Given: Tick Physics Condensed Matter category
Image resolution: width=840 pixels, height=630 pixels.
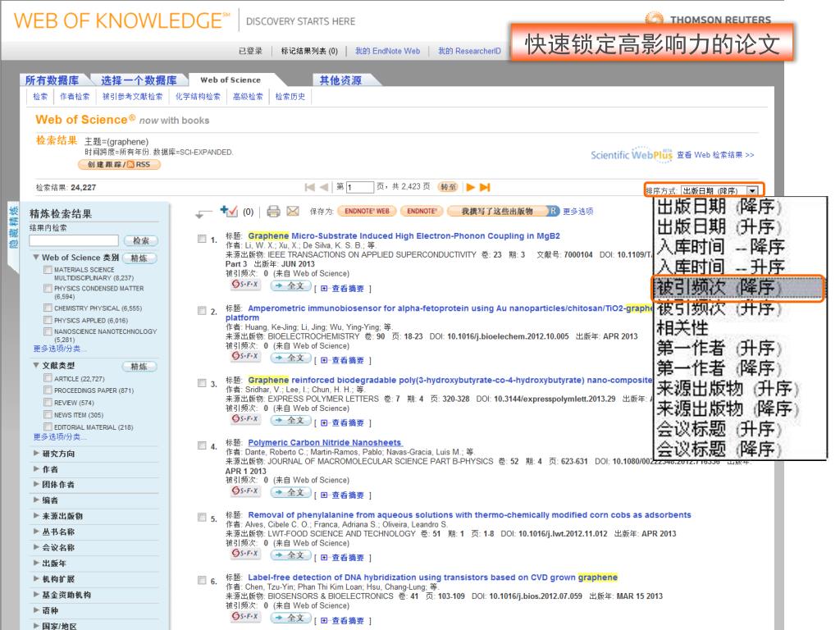Looking at the screenshot, I should click(48, 288).
